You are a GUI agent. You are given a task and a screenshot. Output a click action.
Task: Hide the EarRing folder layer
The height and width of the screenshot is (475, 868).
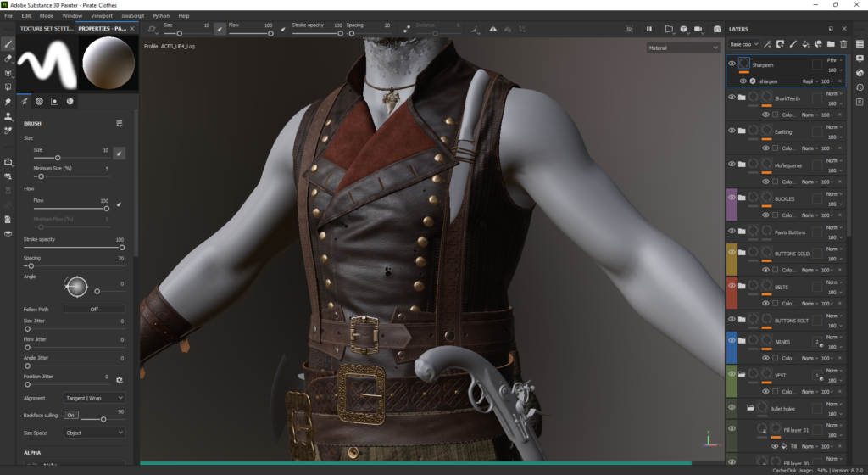(x=732, y=131)
